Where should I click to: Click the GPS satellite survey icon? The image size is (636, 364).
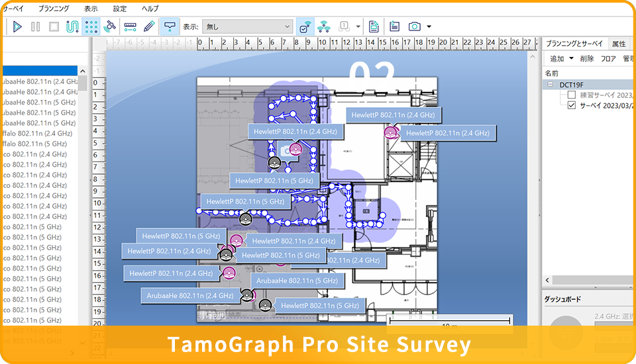pos(111,26)
